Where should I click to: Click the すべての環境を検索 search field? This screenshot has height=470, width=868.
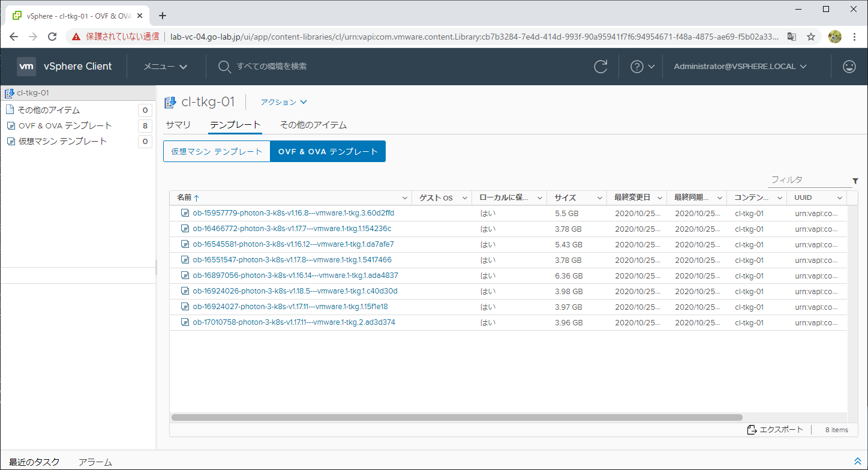click(272, 67)
